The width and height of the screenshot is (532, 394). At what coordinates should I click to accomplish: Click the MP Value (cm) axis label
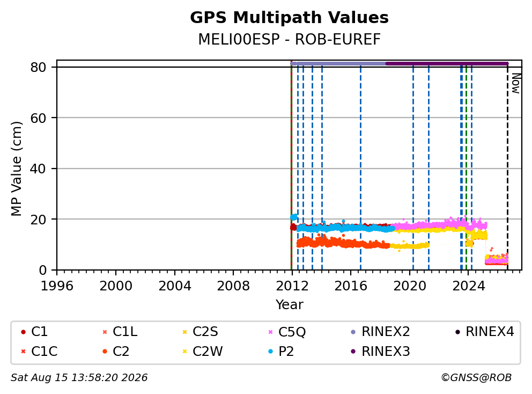(x=16, y=169)
